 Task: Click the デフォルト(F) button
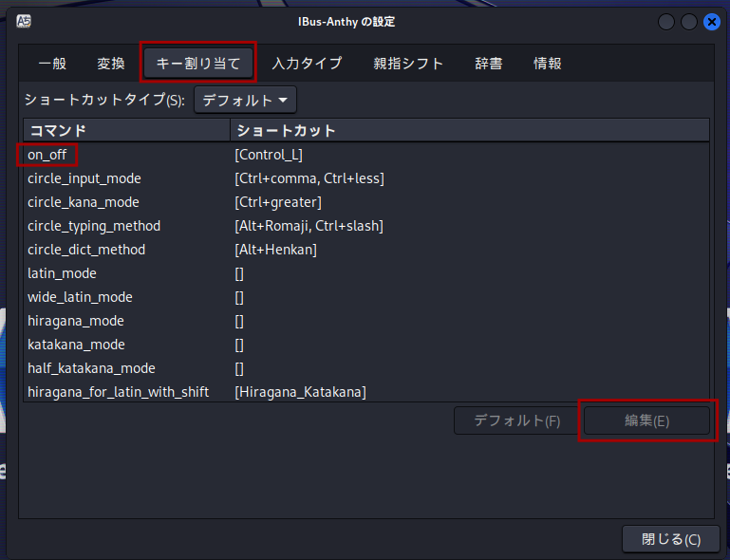[516, 420]
